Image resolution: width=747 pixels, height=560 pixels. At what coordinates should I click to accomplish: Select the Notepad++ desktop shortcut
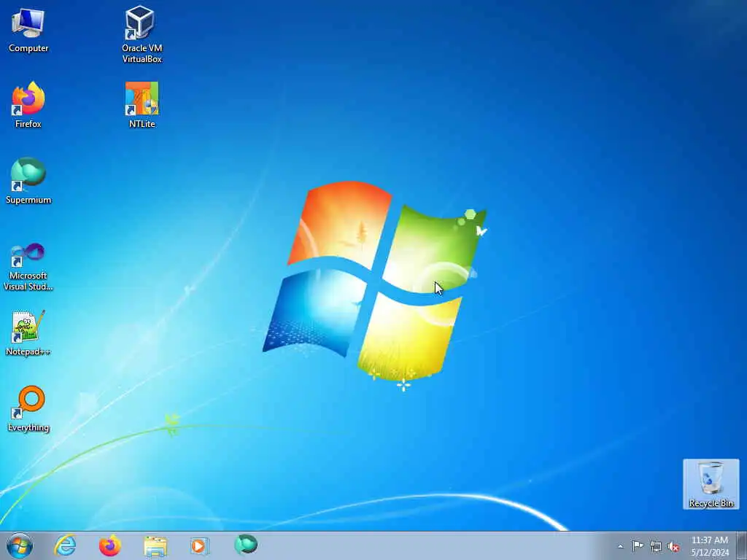tap(28, 332)
